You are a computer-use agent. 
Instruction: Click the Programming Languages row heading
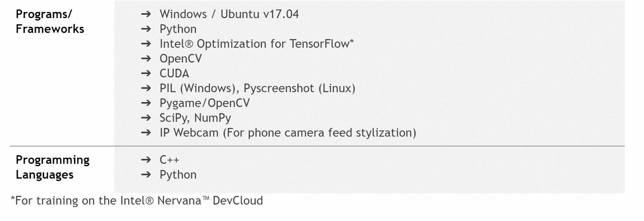53,167
